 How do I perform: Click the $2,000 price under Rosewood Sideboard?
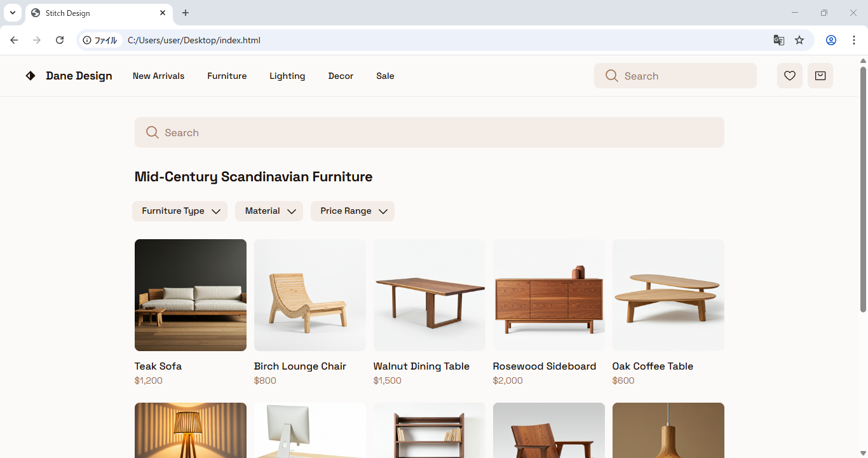[x=508, y=380]
